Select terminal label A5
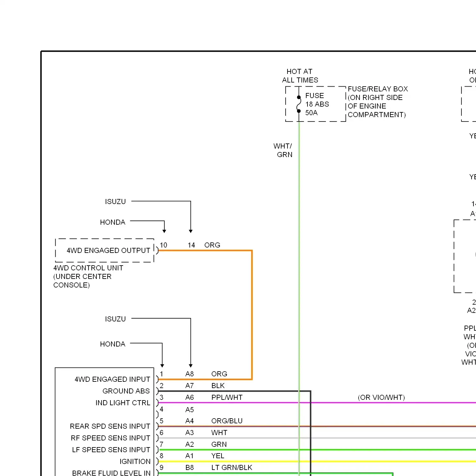Viewport: 476px width, 476px height. 189,410
